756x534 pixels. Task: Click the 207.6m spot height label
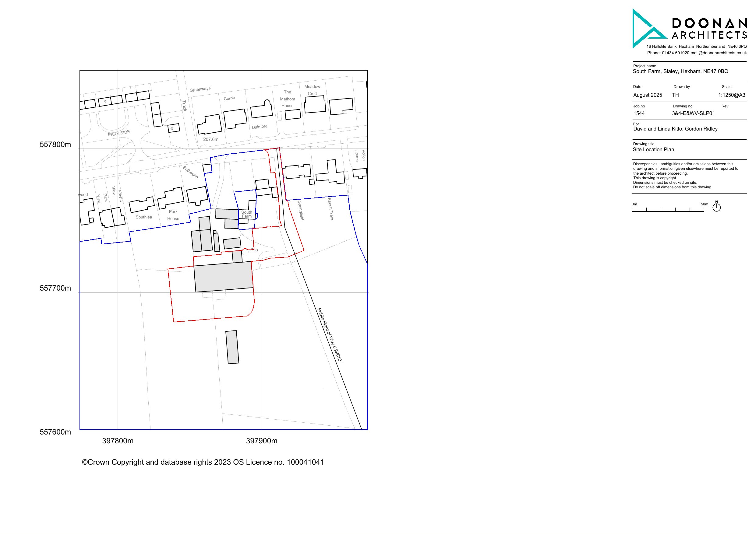211,139
